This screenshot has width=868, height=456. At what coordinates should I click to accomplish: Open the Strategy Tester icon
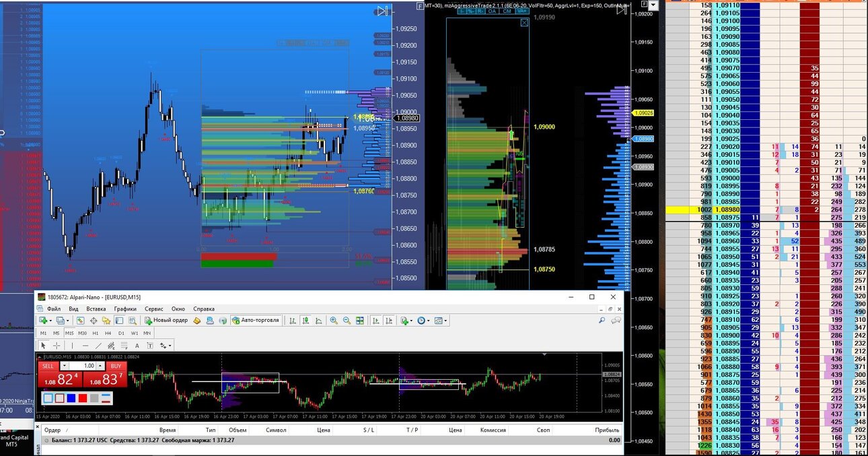click(133, 320)
